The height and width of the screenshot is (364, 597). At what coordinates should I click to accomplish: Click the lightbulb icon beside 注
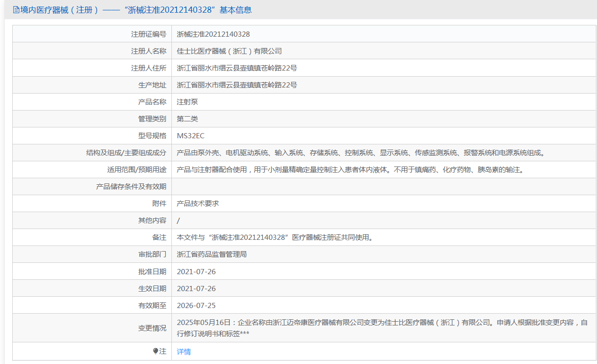pos(156,351)
